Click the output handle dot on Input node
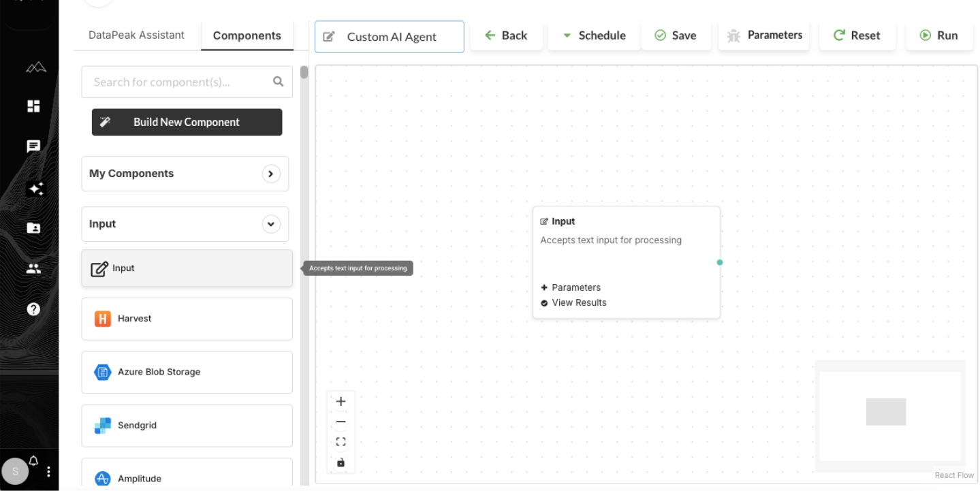This screenshot has height=491, width=980. click(720, 262)
